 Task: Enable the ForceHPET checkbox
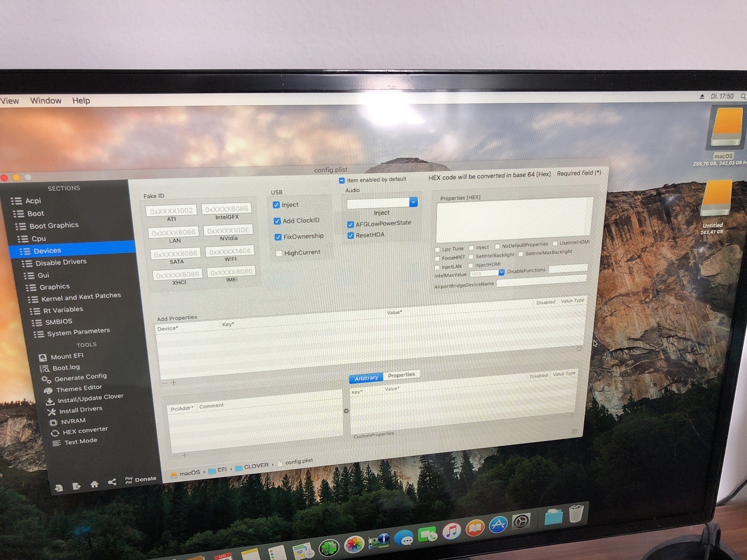pyautogui.click(x=437, y=258)
